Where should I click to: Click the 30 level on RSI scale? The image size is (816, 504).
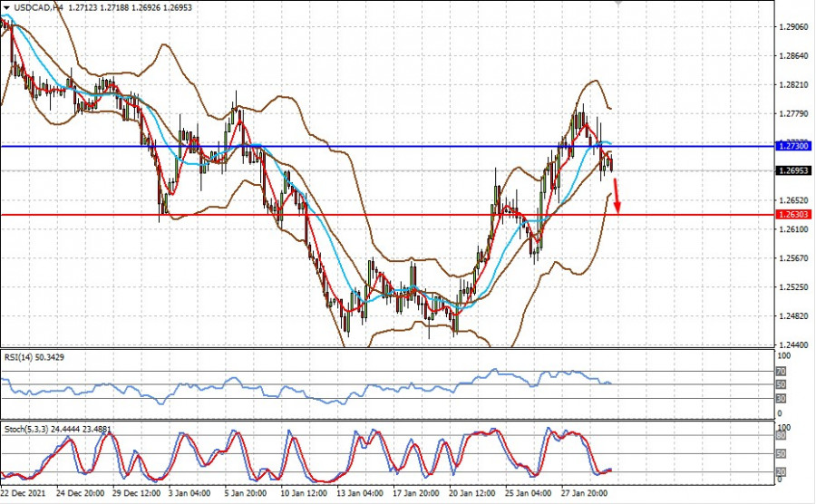tap(781, 399)
